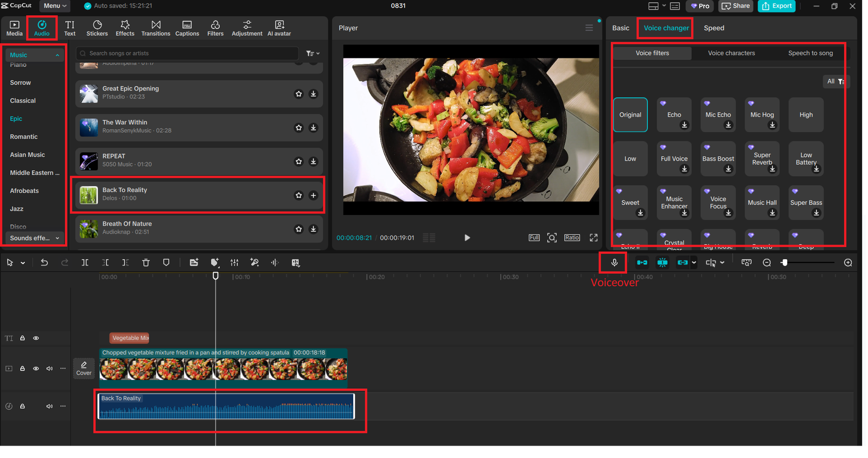Open the Menu dropdown

click(x=55, y=6)
